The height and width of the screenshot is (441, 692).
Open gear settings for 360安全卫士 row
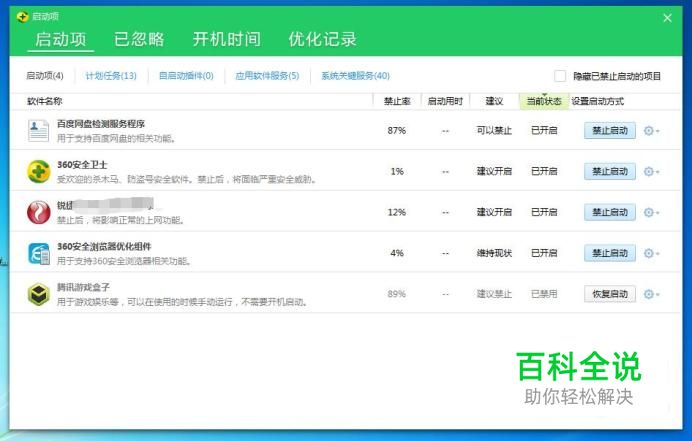[x=651, y=171]
